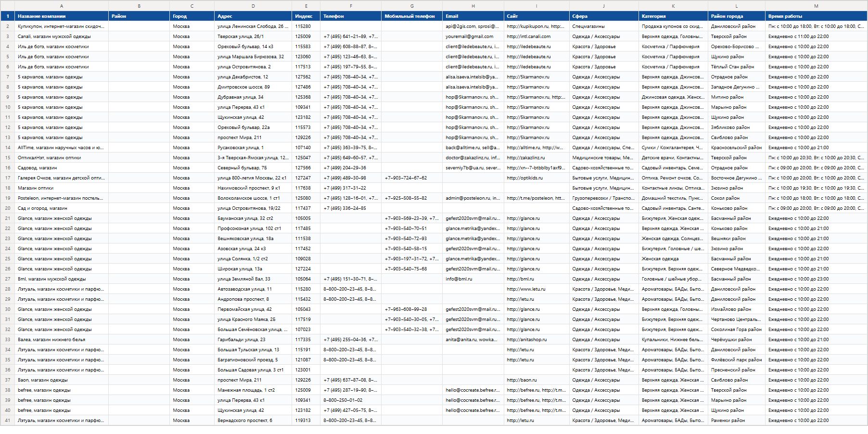Click address 'Нахимовский проспект, 9 к1'

coord(253,188)
